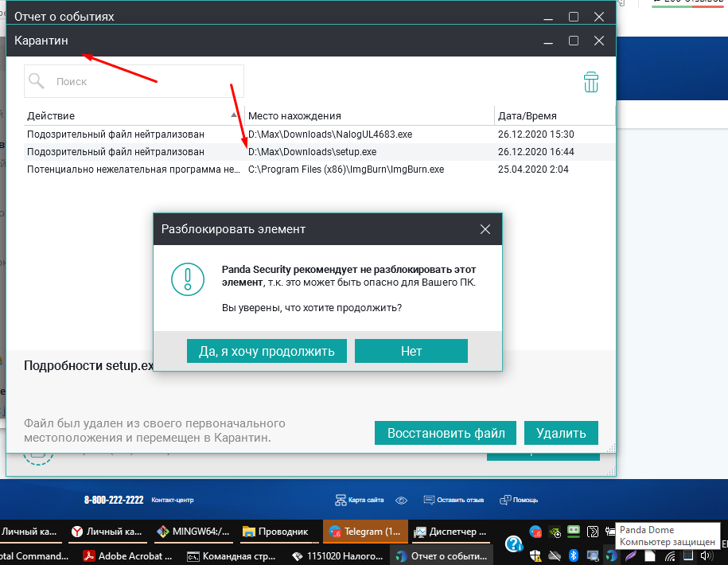728x565 pixels.
Task: Close the 'Разблокировать элемент' dialog
Action: tap(485, 229)
